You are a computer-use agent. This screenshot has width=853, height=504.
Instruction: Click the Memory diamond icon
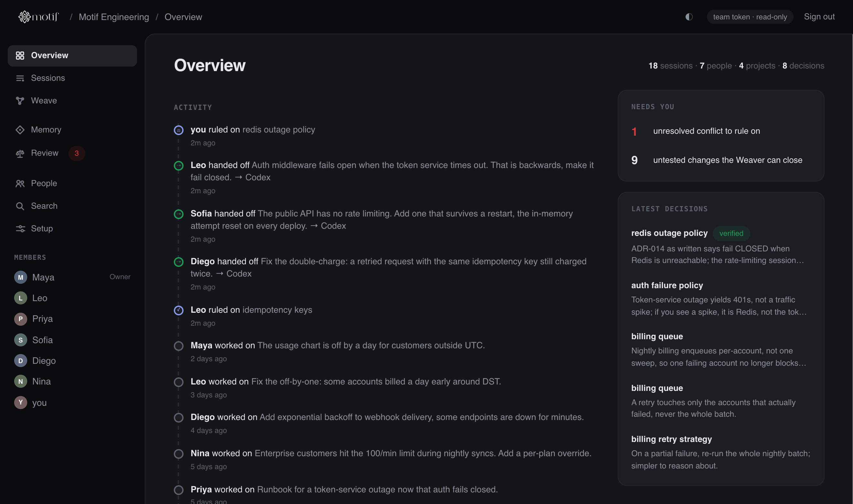tap(20, 130)
